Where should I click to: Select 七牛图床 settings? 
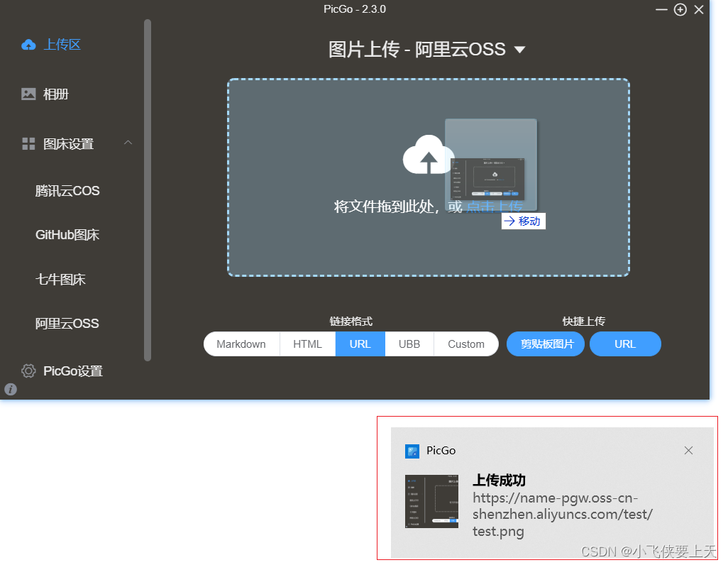pos(60,280)
